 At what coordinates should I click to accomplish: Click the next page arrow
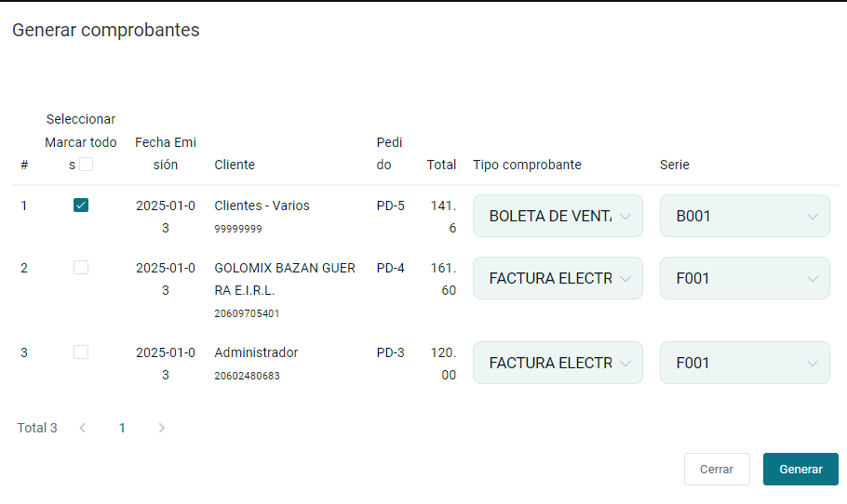[161, 428]
